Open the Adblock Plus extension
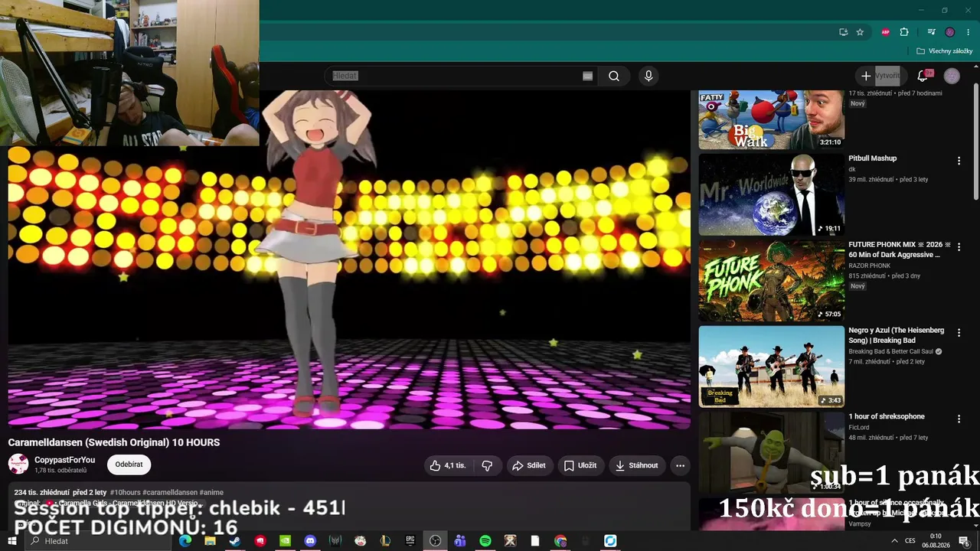 886,32
